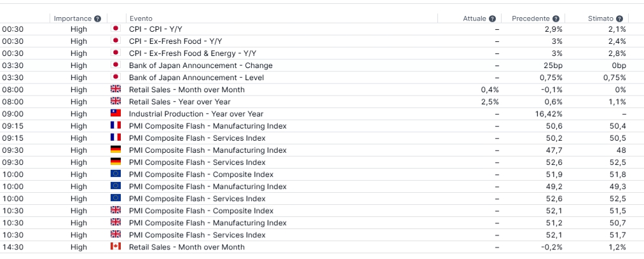Open CPI - Ex-Fresh Food & Energy event
644x259 pixels.
[197, 53]
